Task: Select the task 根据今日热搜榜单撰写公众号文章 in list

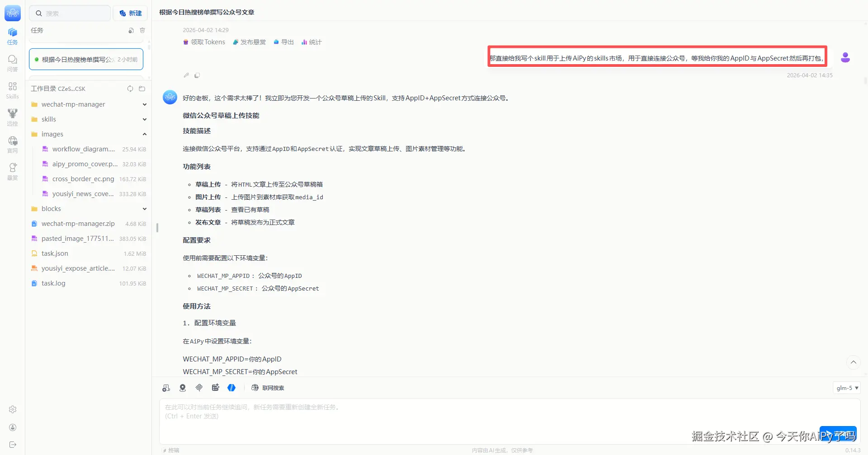Action: coord(86,59)
